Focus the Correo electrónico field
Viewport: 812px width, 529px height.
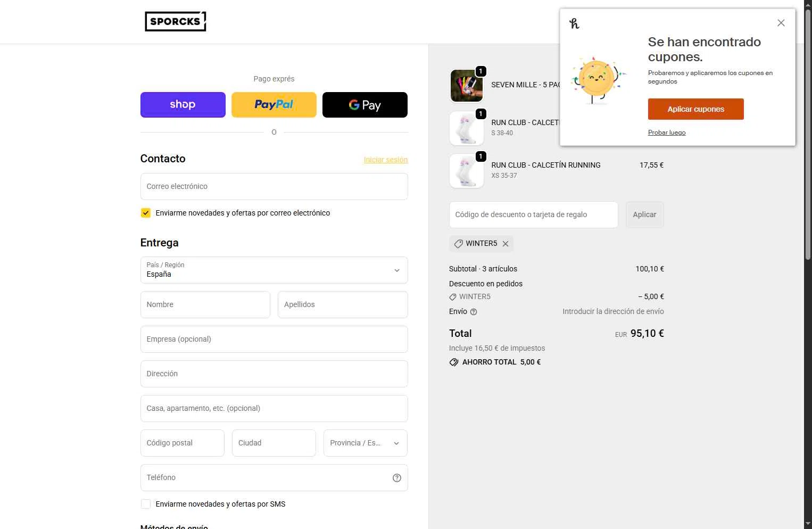[274, 186]
